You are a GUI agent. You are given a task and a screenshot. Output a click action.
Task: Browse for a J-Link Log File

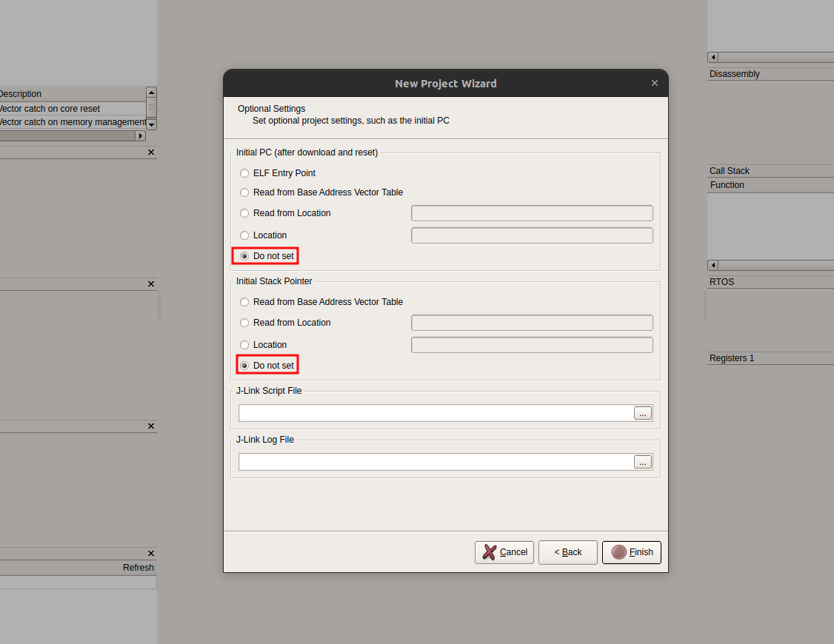(x=642, y=461)
